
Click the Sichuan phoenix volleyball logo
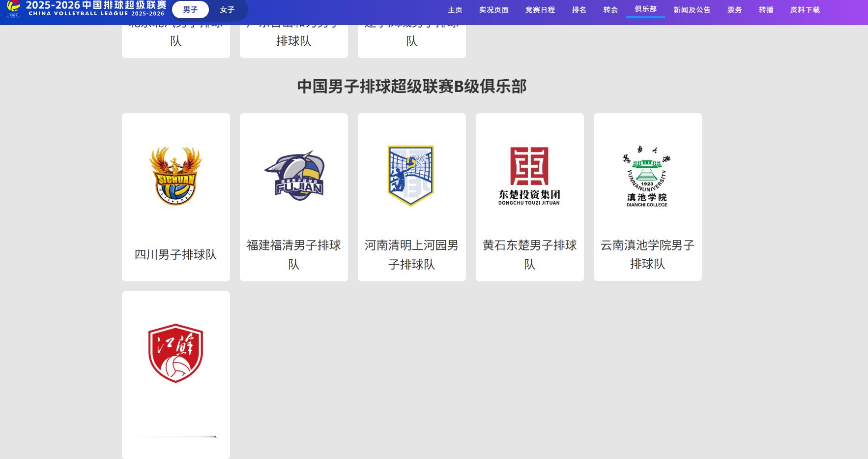tap(175, 176)
